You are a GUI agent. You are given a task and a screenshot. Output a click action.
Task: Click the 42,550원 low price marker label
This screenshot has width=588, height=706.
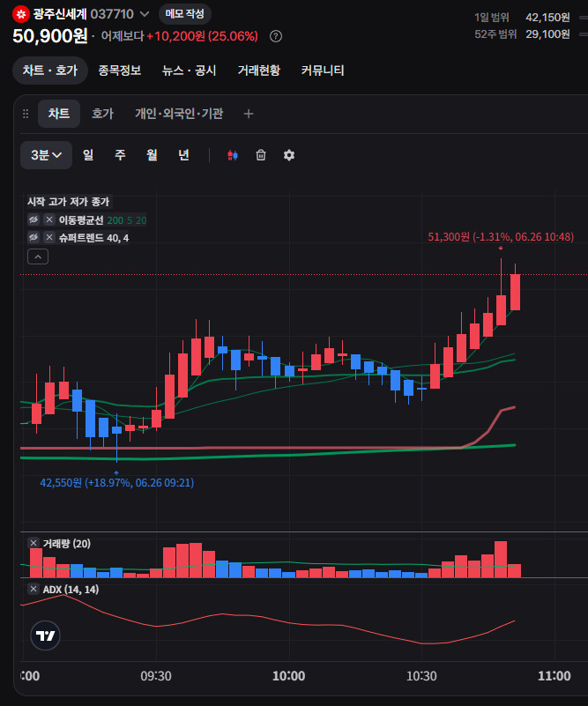pyautogui.click(x=117, y=483)
